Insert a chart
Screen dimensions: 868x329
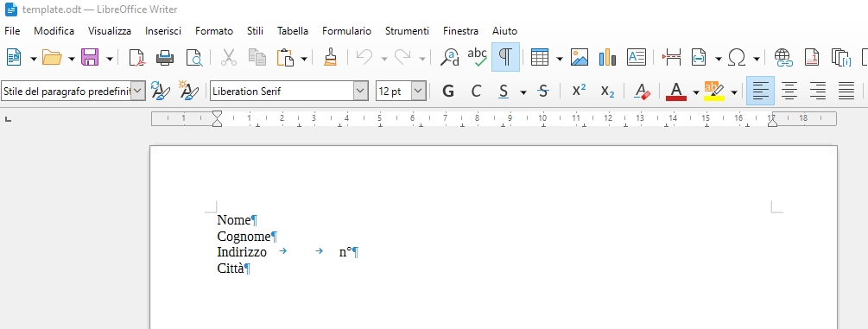click(607, 57)
